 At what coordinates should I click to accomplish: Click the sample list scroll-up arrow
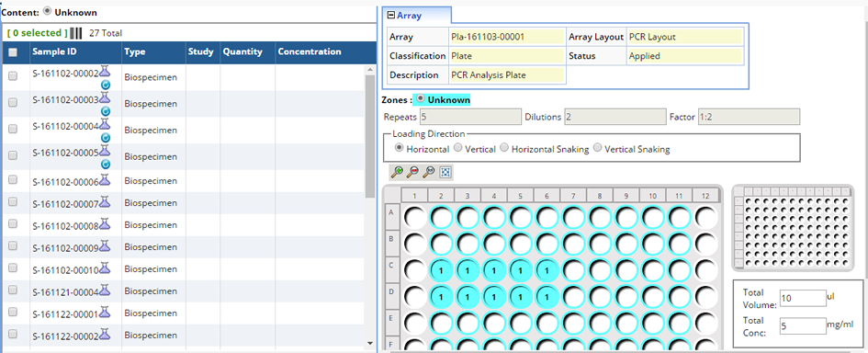[x=370, y=69]
